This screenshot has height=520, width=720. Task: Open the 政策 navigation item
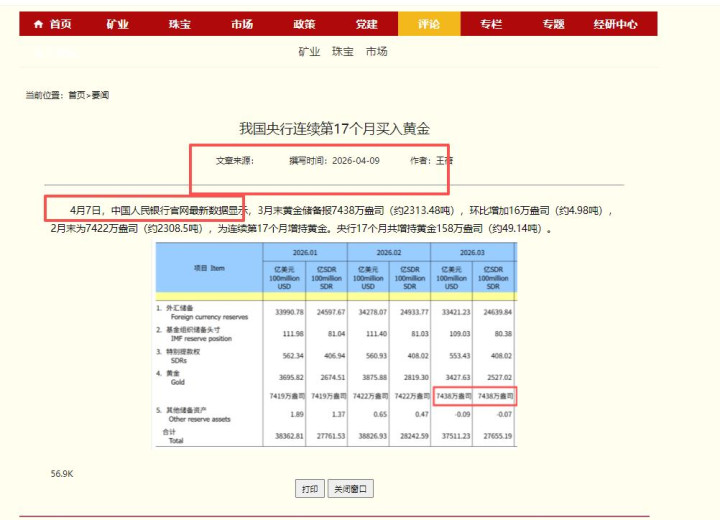tap(304, 24)
